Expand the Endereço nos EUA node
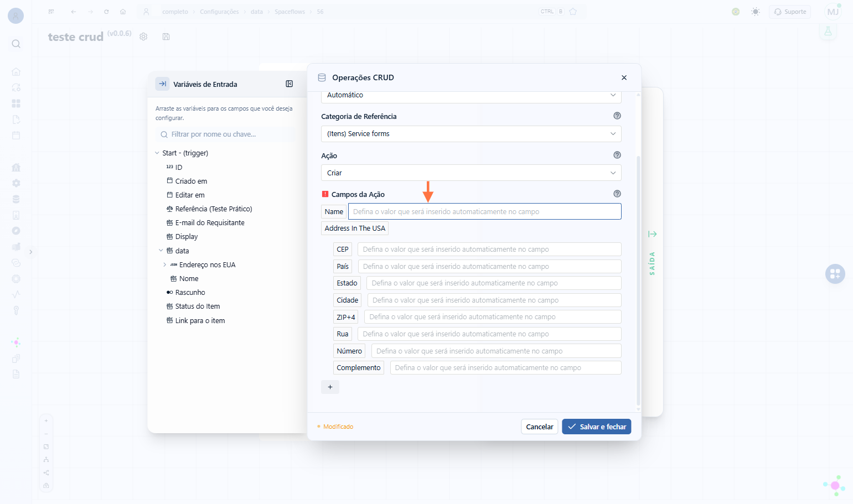Screen dimensions: 853x504 pyautogui.click(x=165, y=265)
